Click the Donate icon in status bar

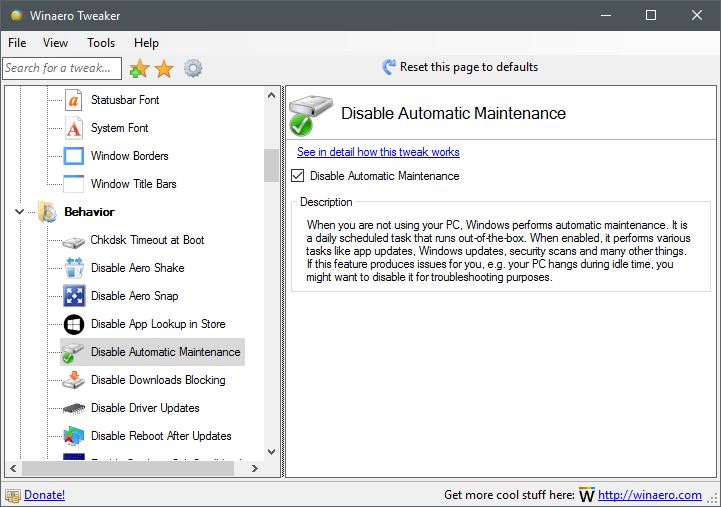13,496
